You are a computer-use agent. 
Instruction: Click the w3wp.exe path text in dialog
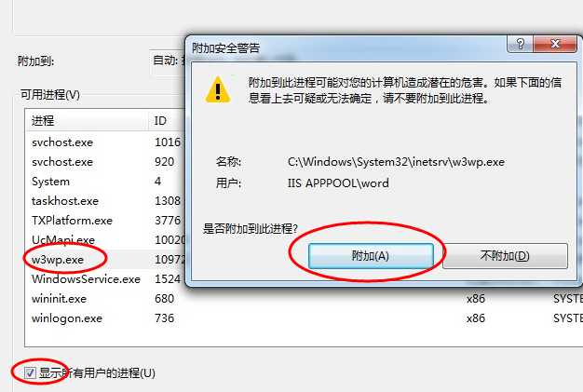(x=396, y=162)
